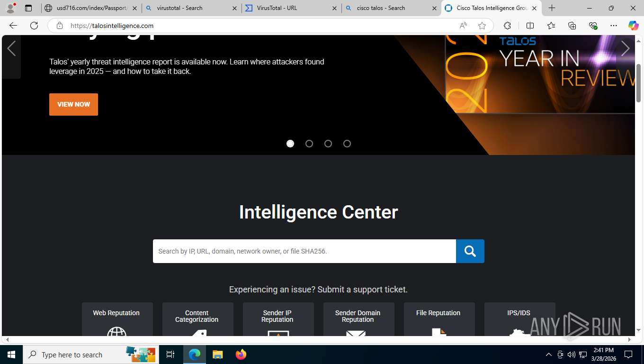Open the Favorites list icon
The image size is (644, 364).
(x=551, y=26)
